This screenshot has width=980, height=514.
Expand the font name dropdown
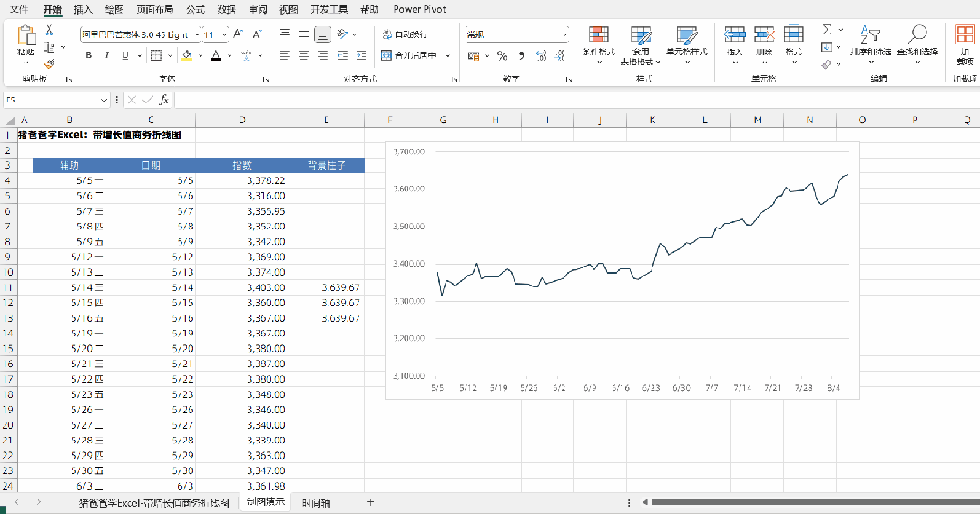tap(197, 34)
